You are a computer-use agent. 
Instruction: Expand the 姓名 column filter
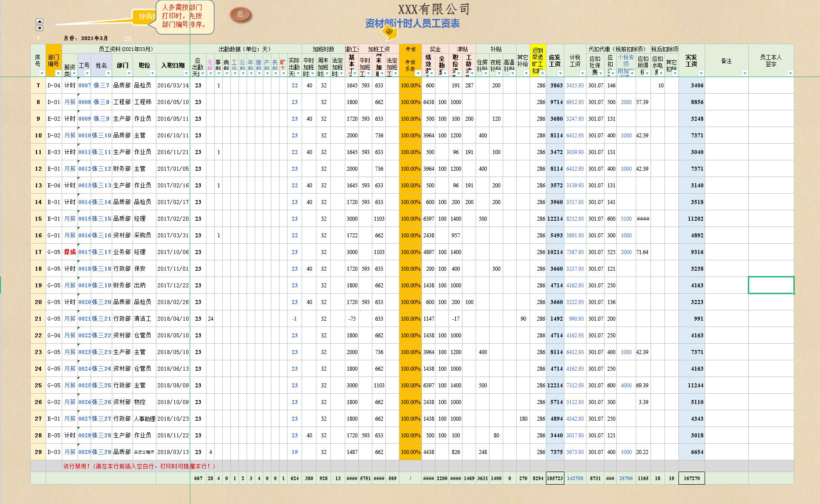pyautogui.click(x=108, y=73)
